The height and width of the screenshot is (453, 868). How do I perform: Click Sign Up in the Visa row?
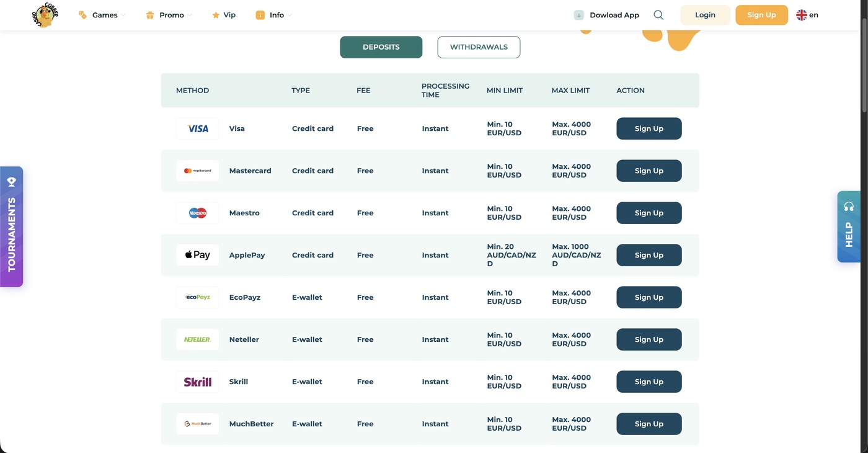point(649,128)
